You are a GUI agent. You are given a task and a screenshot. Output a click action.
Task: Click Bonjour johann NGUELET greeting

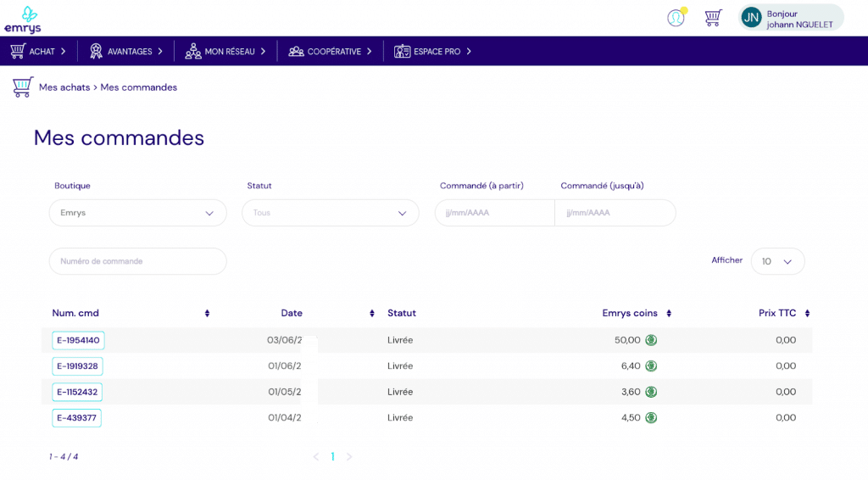point(799,19)
